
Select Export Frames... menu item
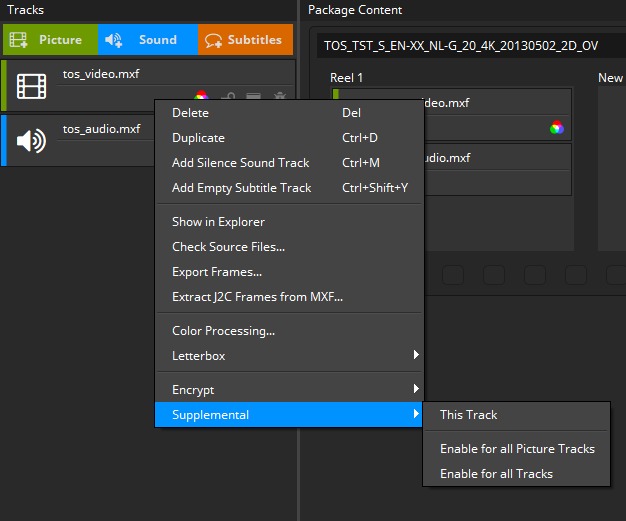[x=217, y=272]
